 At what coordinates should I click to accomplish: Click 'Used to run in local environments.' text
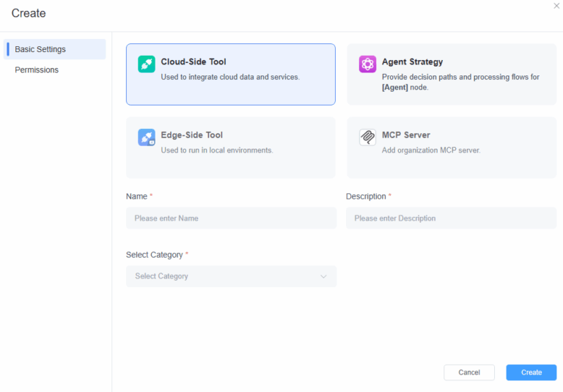coord(217,150)
